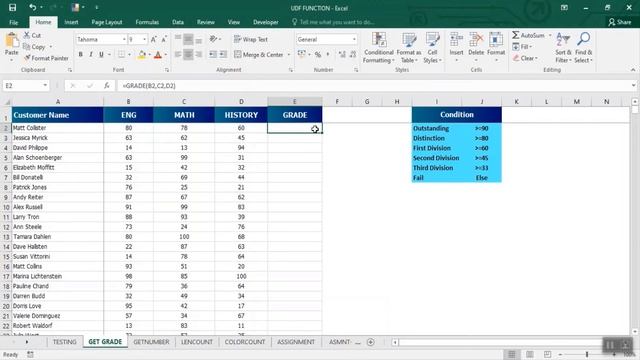The width and height of the screenshot is (640, 360).
Task: Open Find & Select magnifier
Action: (x=583, y=48)
